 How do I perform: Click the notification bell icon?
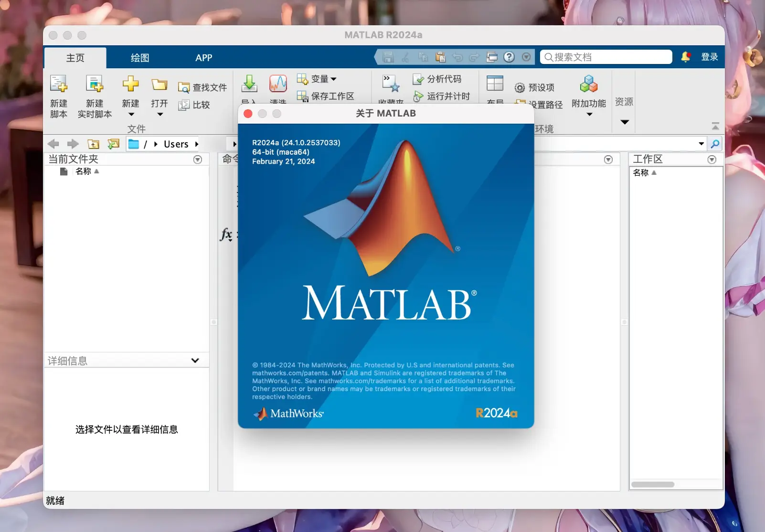685,57
